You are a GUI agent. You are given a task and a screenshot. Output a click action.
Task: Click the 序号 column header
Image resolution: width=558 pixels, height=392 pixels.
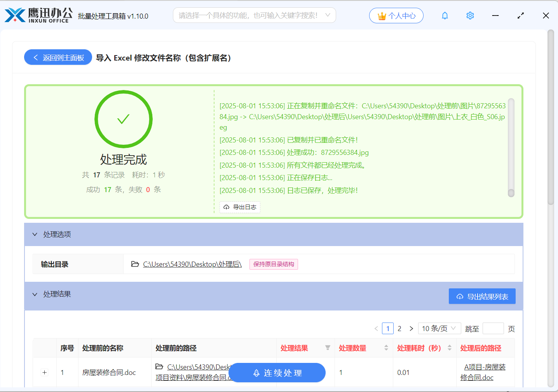67,348
